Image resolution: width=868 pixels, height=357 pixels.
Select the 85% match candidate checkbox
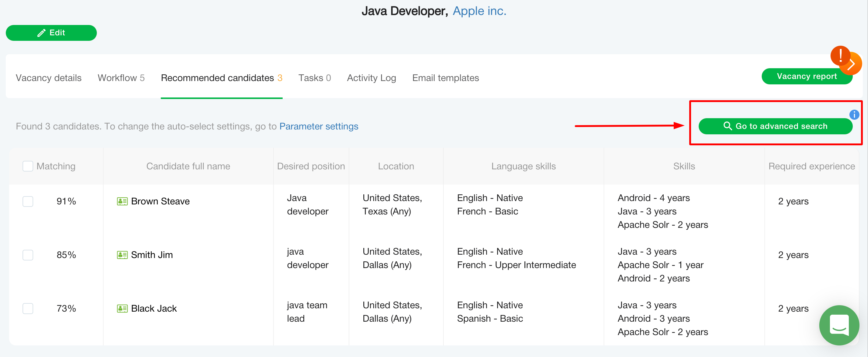28,255
